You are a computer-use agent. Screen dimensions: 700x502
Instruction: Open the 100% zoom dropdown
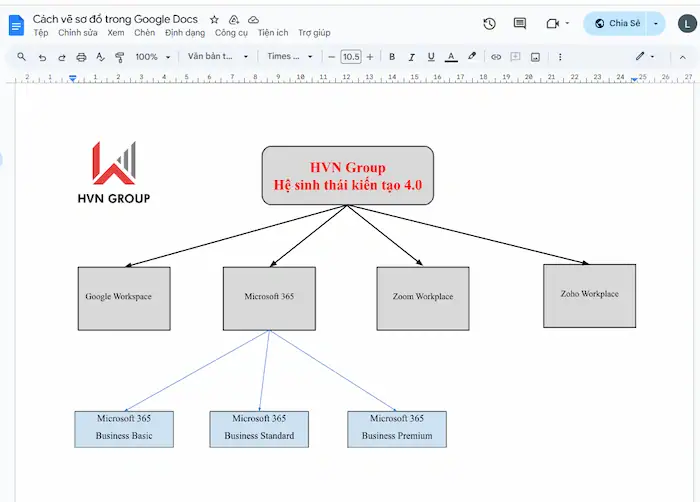coord(153,57)
